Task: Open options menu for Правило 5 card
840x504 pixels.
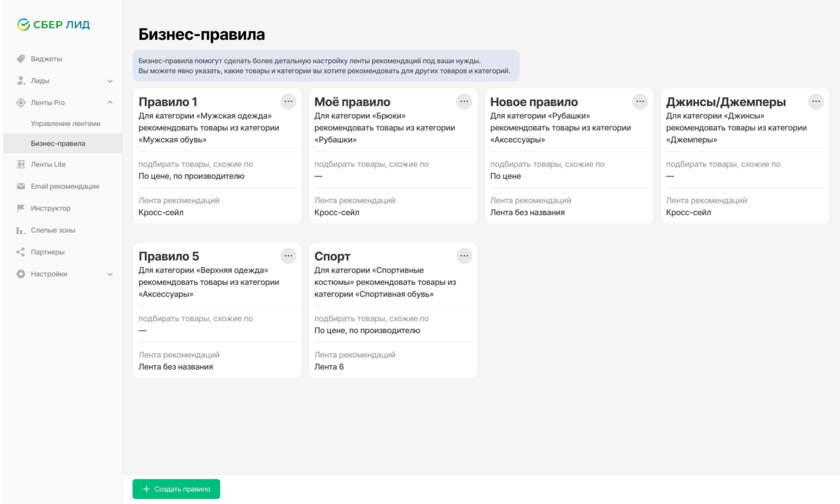Action: click(288, 256)
